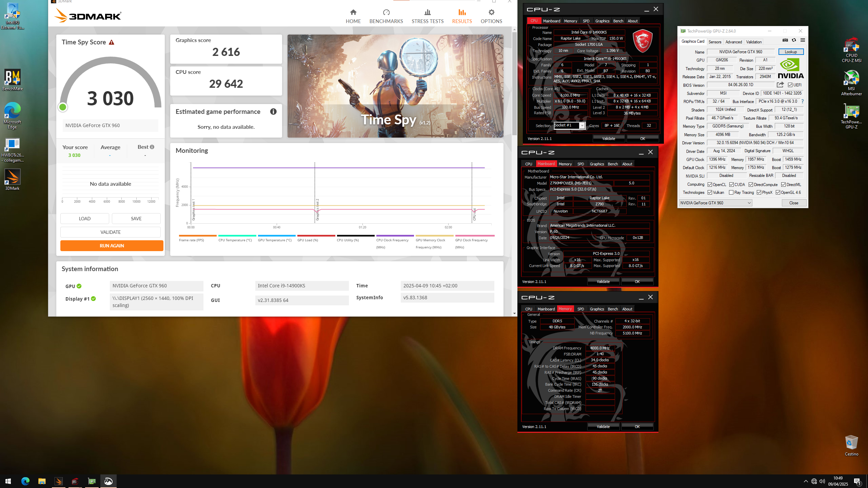The height and width of the screenshot is (488, 868).
Task: Toggle the PhysX checkbox in GPU-Z
Action: point(759,192)
